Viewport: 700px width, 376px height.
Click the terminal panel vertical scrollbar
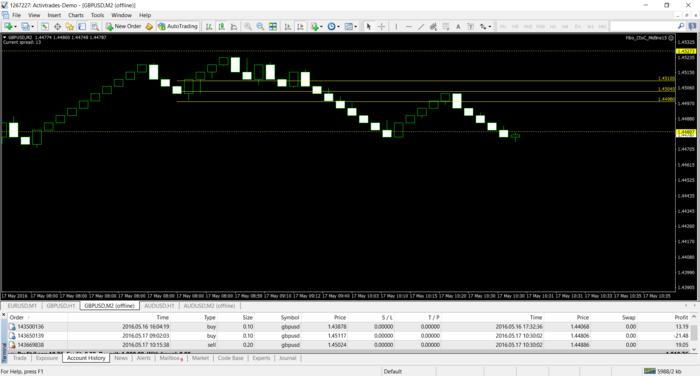click(x=694, y=333)
